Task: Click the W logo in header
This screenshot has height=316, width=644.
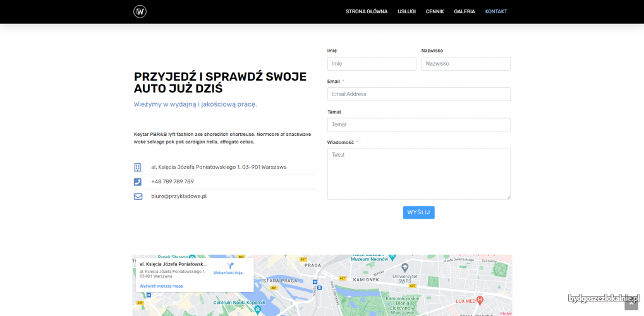Action: tap(140, 11)
